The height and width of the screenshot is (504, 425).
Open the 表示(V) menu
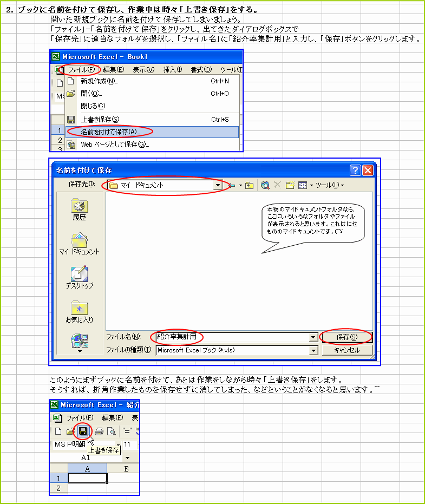pos(143,70)
